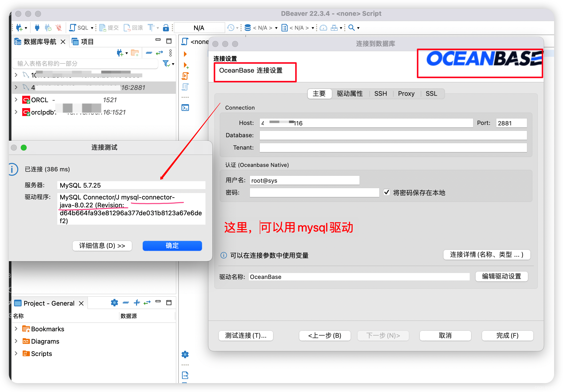Image resolution: width=563 pixels, height=392 pixels.
Task: Click the new folder icon in navigator
Action: point(135,53)
